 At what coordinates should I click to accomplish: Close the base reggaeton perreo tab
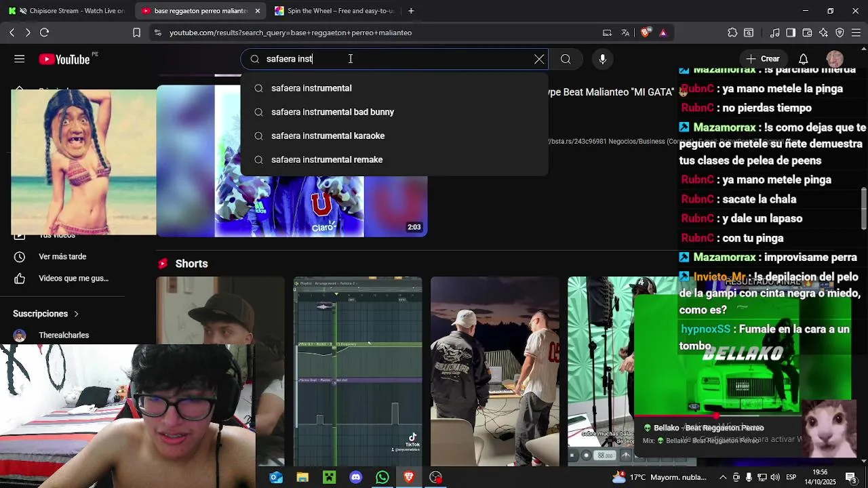tap(258, 11)
